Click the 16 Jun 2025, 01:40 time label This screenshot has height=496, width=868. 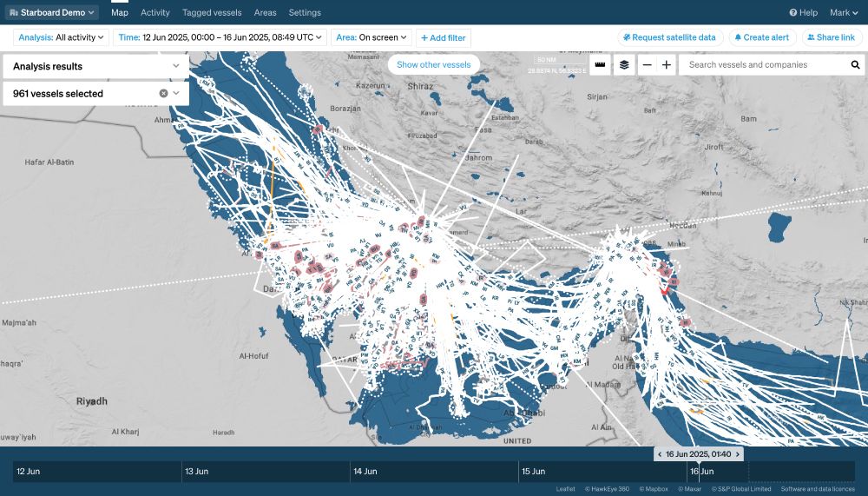(698, 454)
